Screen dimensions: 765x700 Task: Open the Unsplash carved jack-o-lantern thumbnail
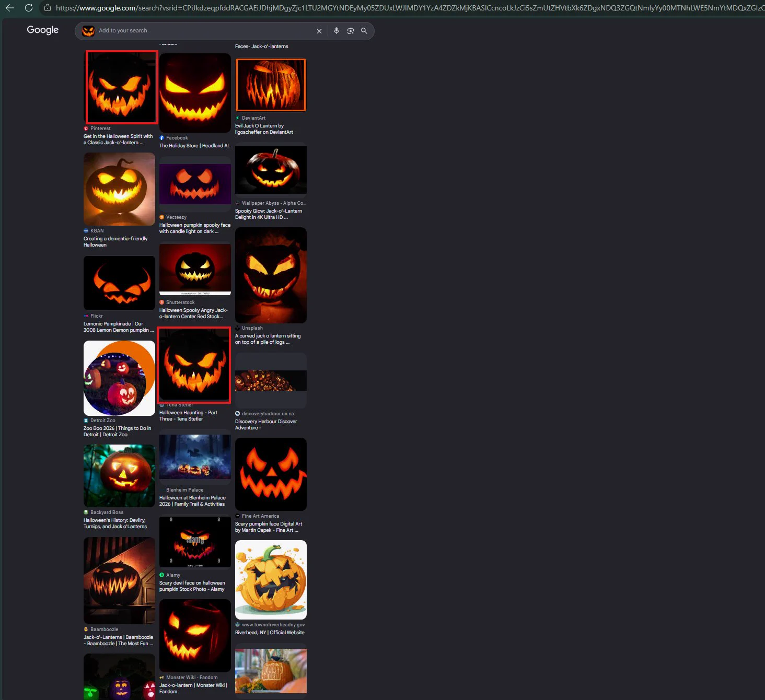tap(271, 275)
